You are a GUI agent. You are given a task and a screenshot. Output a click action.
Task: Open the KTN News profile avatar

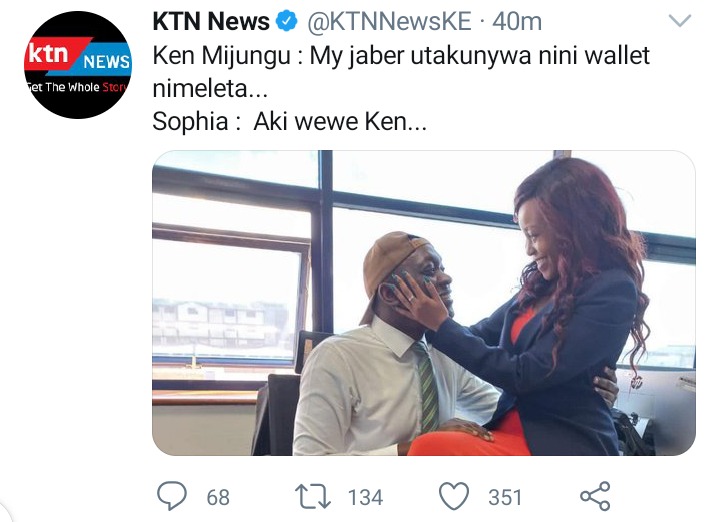tap(78, 65)
